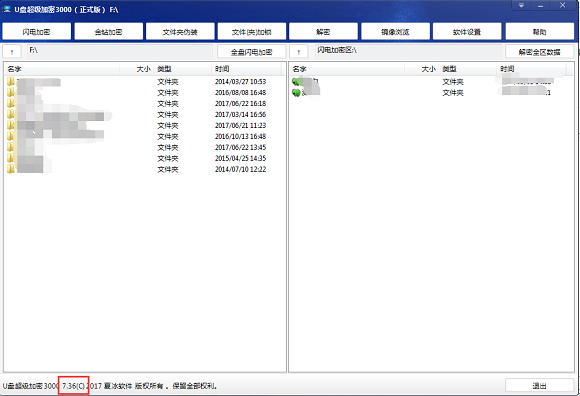
Task: Sort left panel by 类型 column
Action: click(x=183, y=69)
